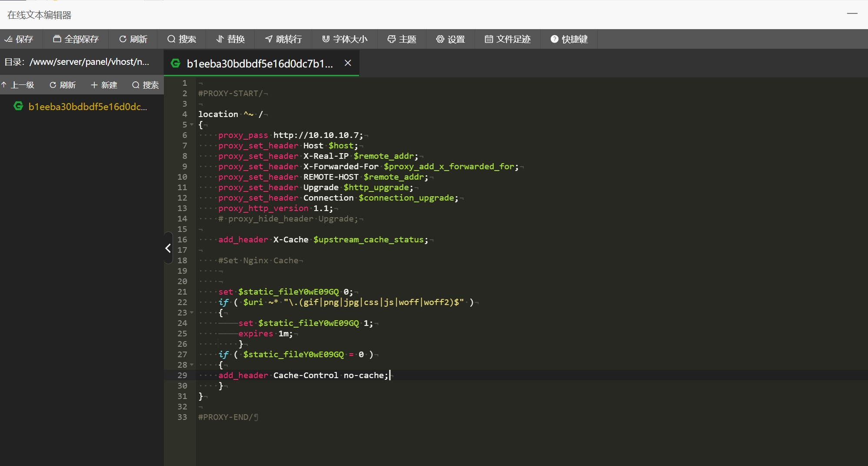Open 文件足迹 file history
Image resolution: width=868 pixels, height=466 pixels.
point(508,39)
